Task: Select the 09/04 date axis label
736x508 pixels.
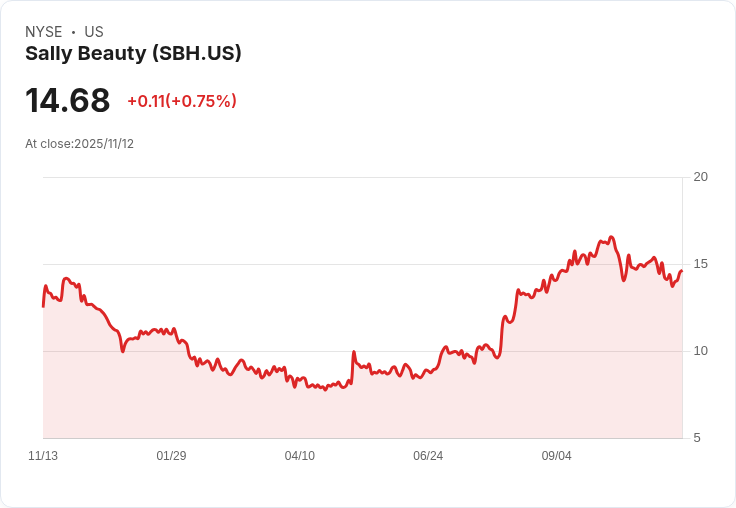Action: (556, 456)
